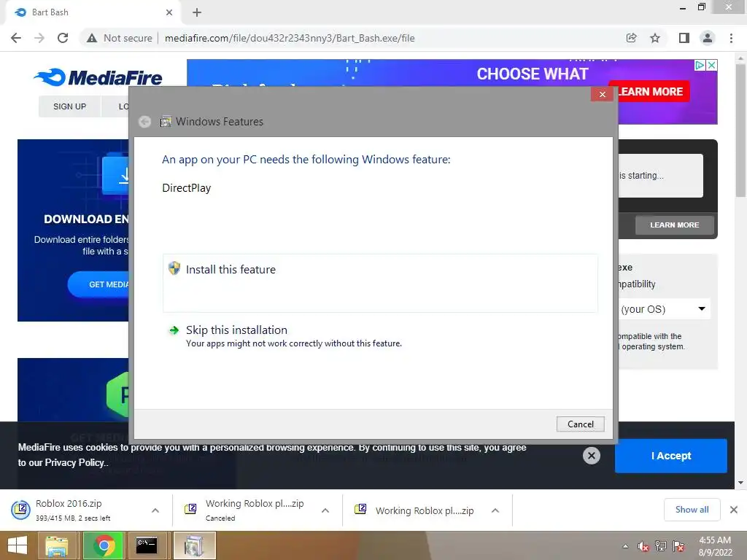Viewport: 747px width, 560px height.
Task: Open Chrome side panel icon
Action: [684, 38]
